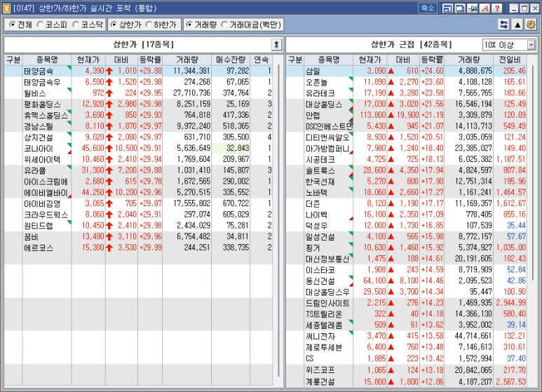Image resolution: width=542 pixels, height=392 pixels.
Task: Click the screen number 1 icon in title bar
Action: click(x=6, y=8)
